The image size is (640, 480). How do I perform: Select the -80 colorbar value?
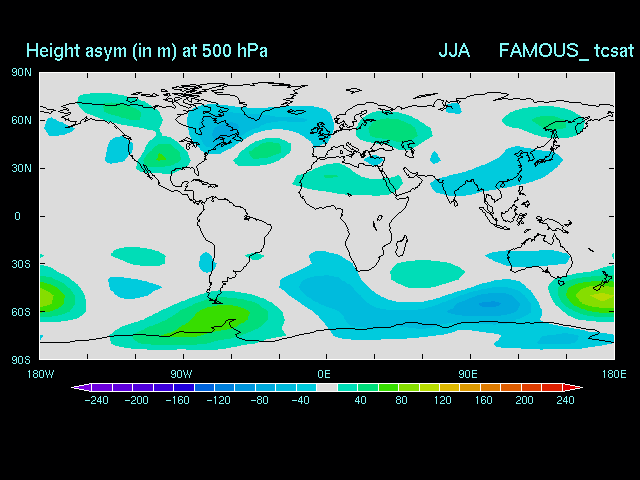260,400
